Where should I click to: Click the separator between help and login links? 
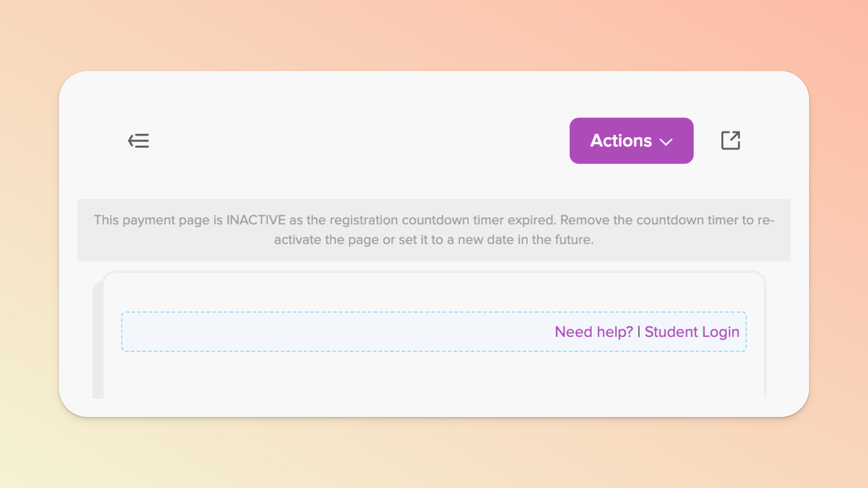[x=639, y=332]
